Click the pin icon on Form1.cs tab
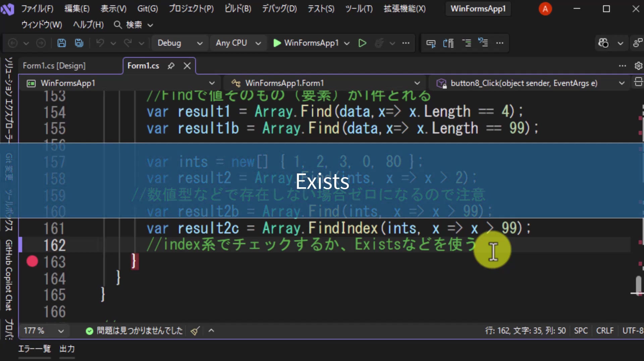644x361 pixels. pyautogui.click(x=171, y=66)
